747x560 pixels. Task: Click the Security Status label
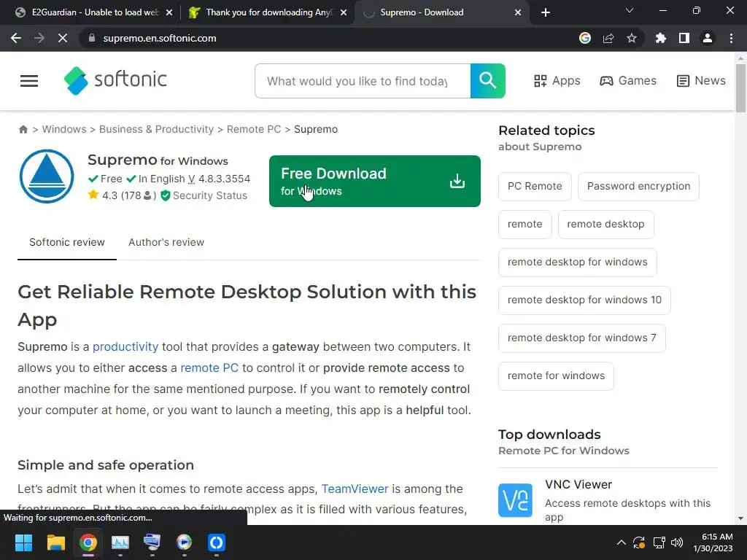tap(209, 195)
